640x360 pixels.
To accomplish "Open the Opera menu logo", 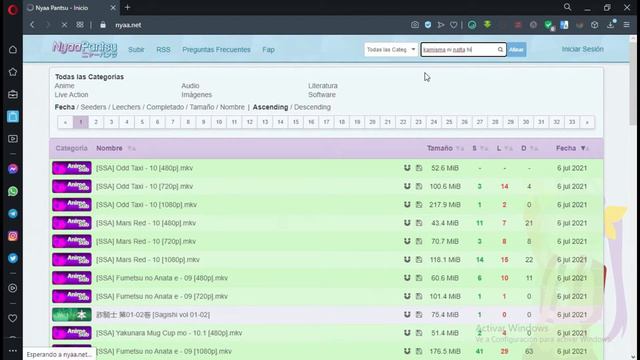I will click(13, 10).
